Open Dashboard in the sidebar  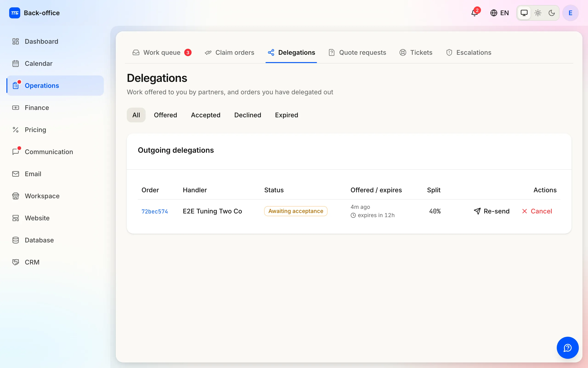[x=55, y=41]
